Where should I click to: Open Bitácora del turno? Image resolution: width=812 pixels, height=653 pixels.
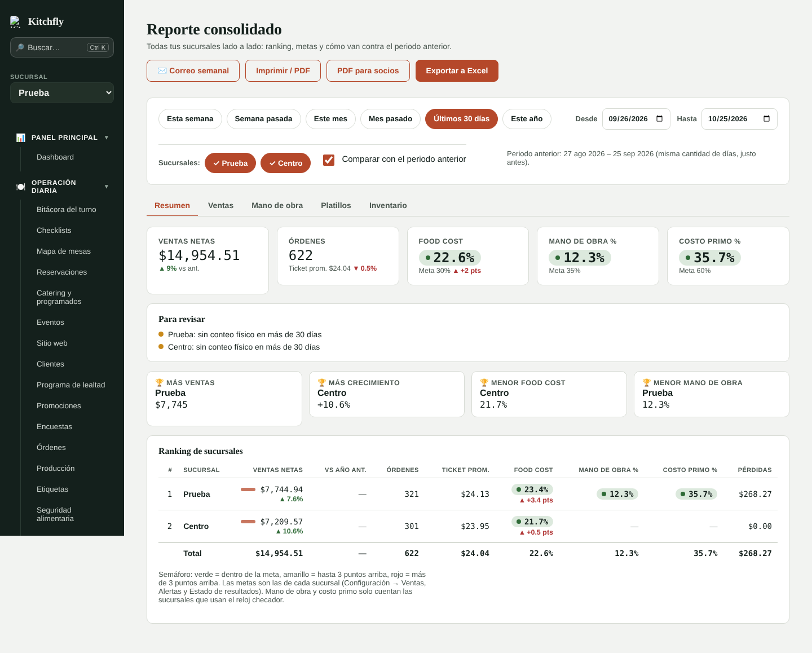tap(67, 210)
